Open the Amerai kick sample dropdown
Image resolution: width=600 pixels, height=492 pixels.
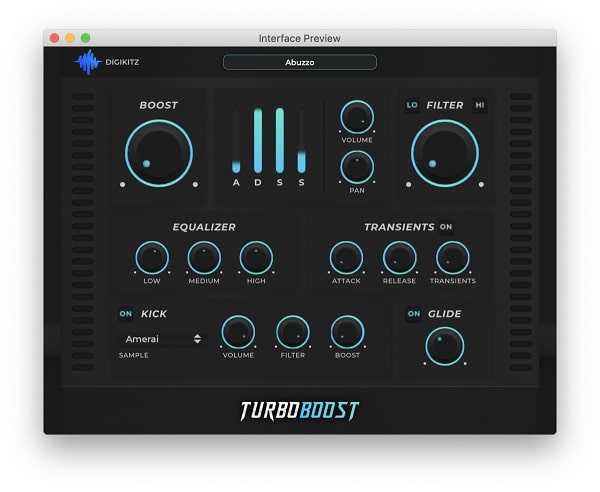click(162, 339)
